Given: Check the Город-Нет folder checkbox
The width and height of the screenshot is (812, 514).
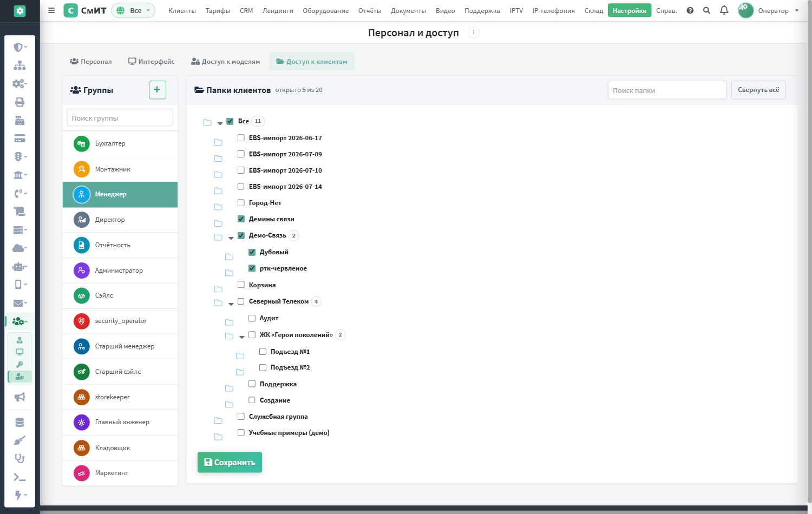Looking at the screenshot, I should coord(241,203).
